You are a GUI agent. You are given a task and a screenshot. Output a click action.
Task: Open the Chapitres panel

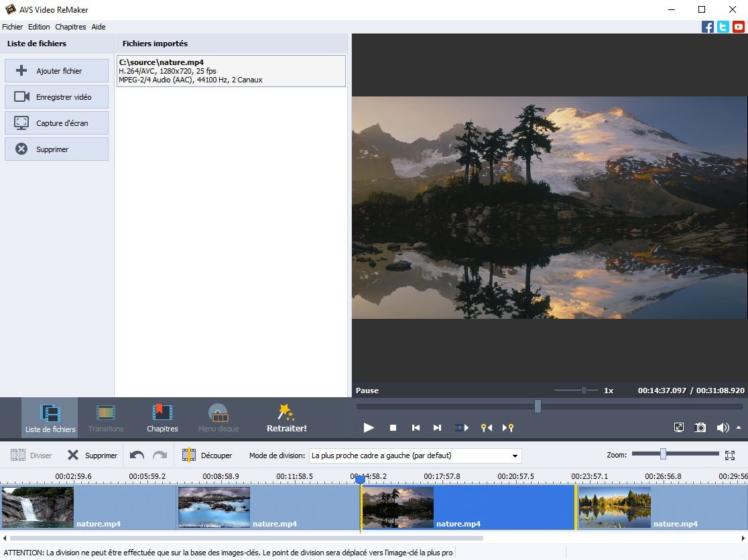point(162,417)
